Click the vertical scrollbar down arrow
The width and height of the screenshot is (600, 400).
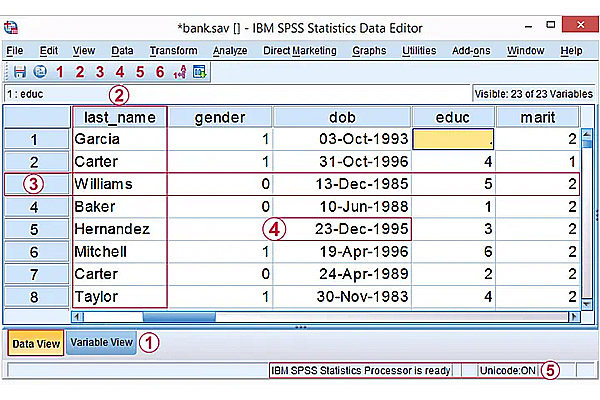pyautogui.click(x=586, y=304)
